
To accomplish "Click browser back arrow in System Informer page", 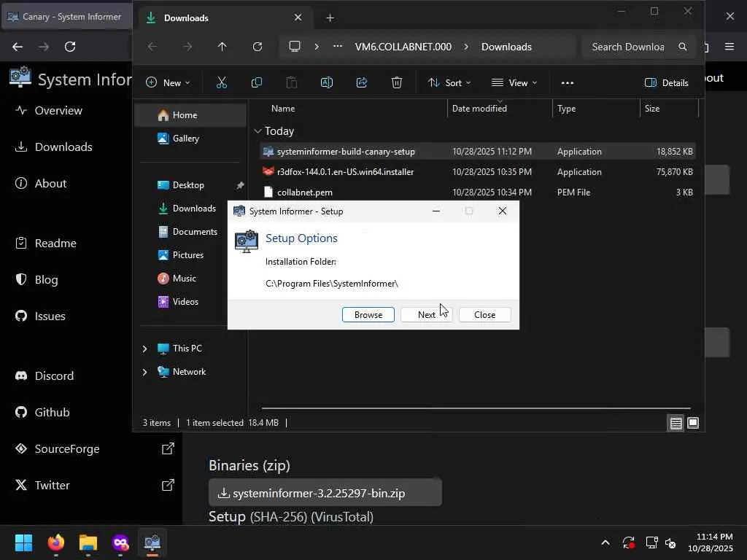I will pyautogui.click(x=18, y=47).
